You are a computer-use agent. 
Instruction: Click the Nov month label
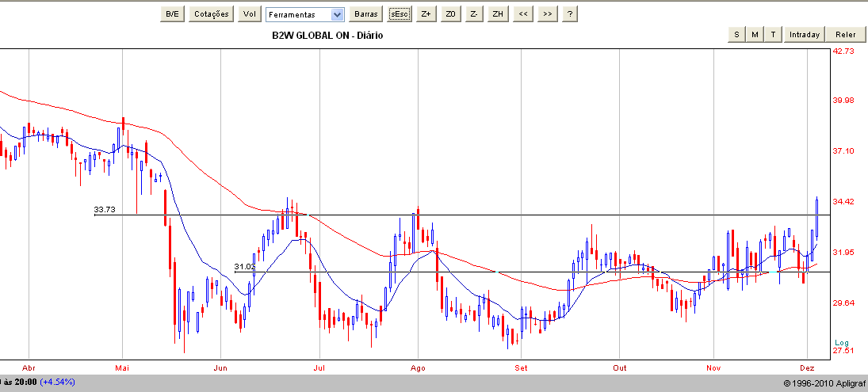[713, 367]
